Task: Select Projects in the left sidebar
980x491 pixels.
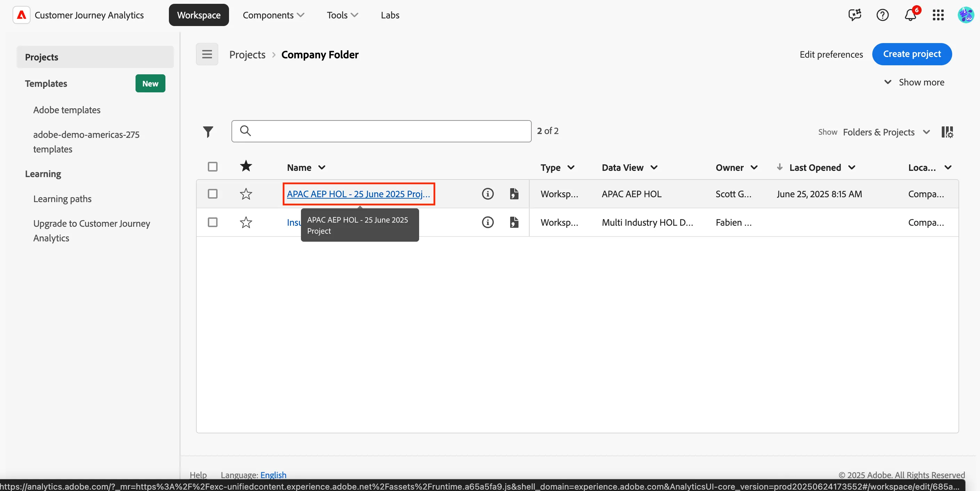Action: 95,57
